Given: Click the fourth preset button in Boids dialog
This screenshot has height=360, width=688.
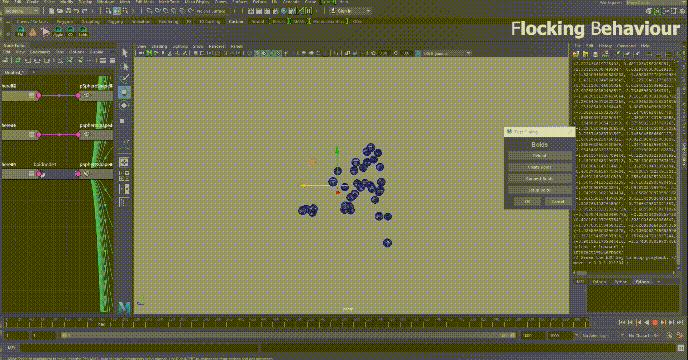Looking at the screenshot, I should click(540, 191).
